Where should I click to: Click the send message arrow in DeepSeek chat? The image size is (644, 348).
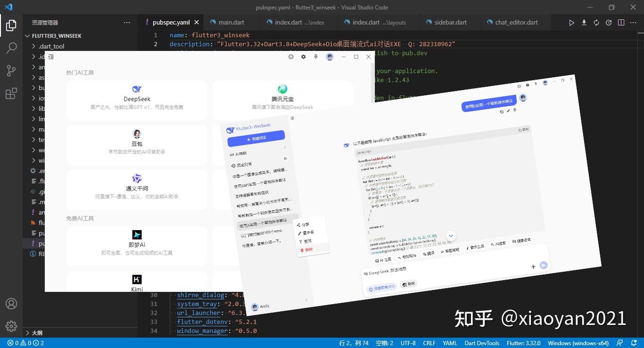click(x=544, y=265)
